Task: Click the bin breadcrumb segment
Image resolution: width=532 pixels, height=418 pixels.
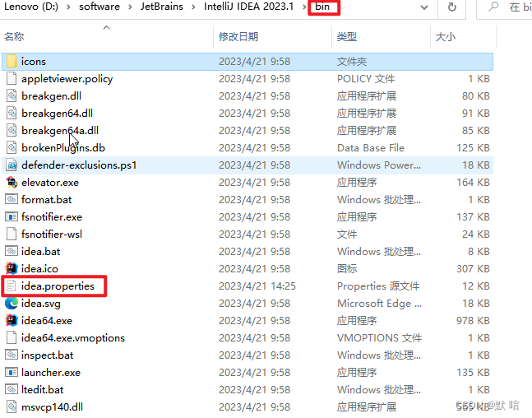Action: (x=322, y=7)
